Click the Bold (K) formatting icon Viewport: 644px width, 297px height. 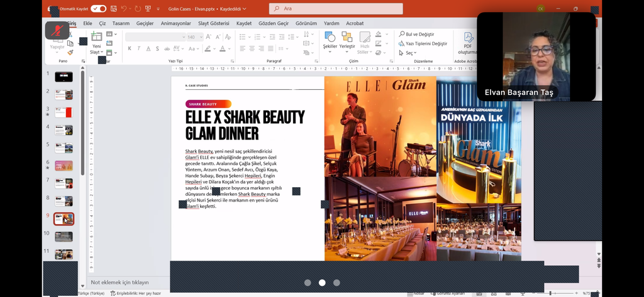pos(130,49)
